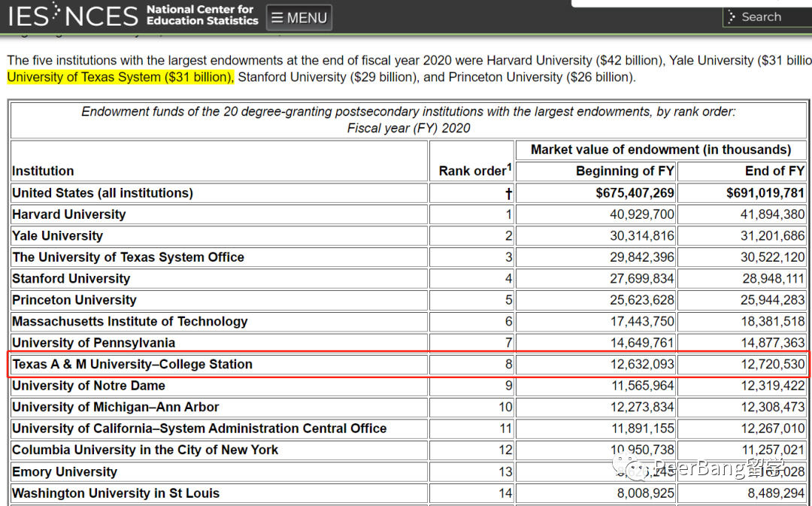The height and width of the screenshot is (506, 812).
Task: Click the Harvard University row name
Action: (x=69, y=214)
